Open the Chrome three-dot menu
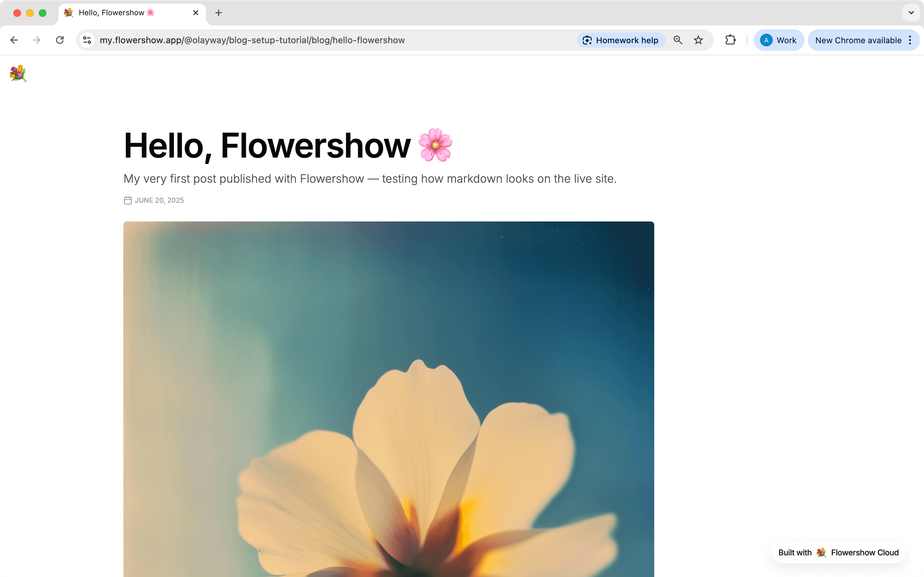This screenshot has height=577, width=924. (910, 40)
